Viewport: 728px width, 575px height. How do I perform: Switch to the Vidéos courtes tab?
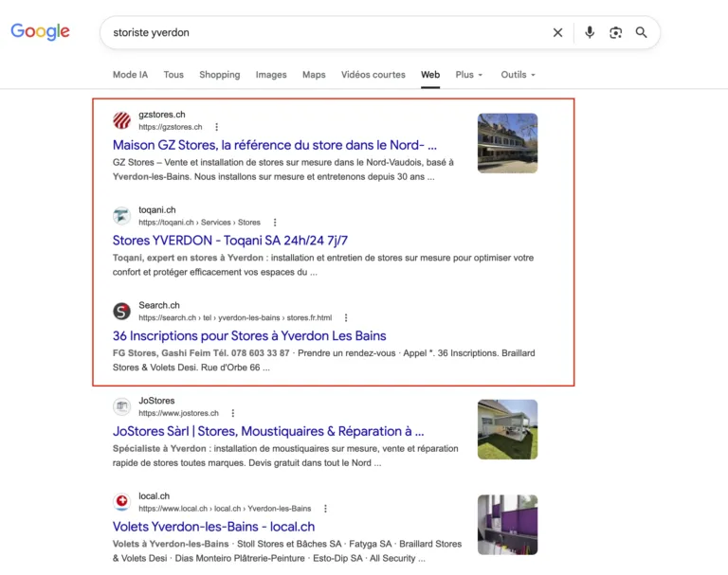pos(373,75)
